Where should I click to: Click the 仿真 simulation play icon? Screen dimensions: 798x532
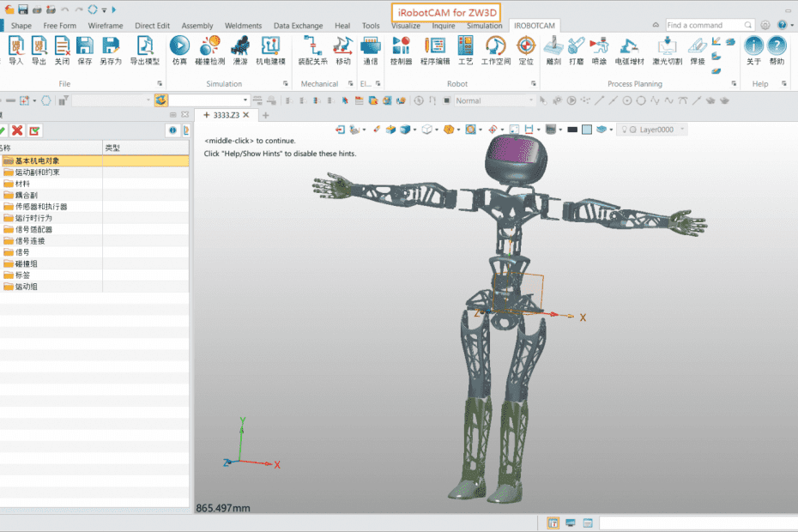tap(179, 45)
